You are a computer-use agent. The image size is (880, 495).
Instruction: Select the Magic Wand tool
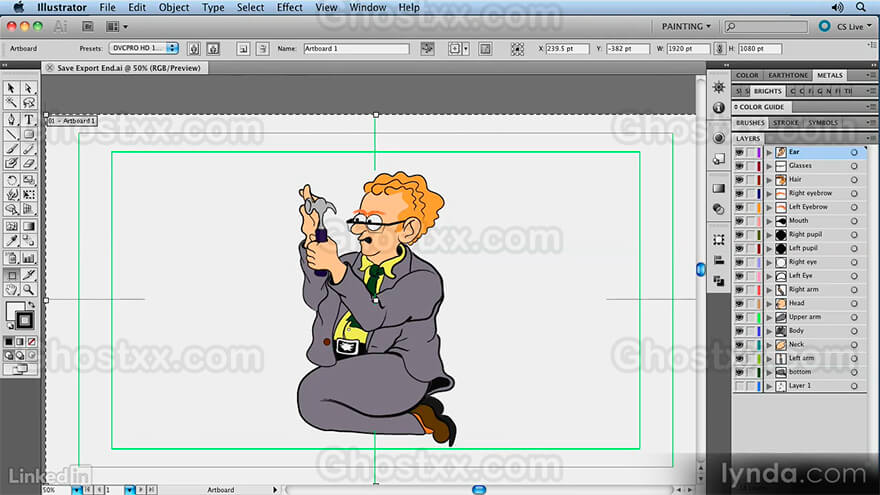11,103
